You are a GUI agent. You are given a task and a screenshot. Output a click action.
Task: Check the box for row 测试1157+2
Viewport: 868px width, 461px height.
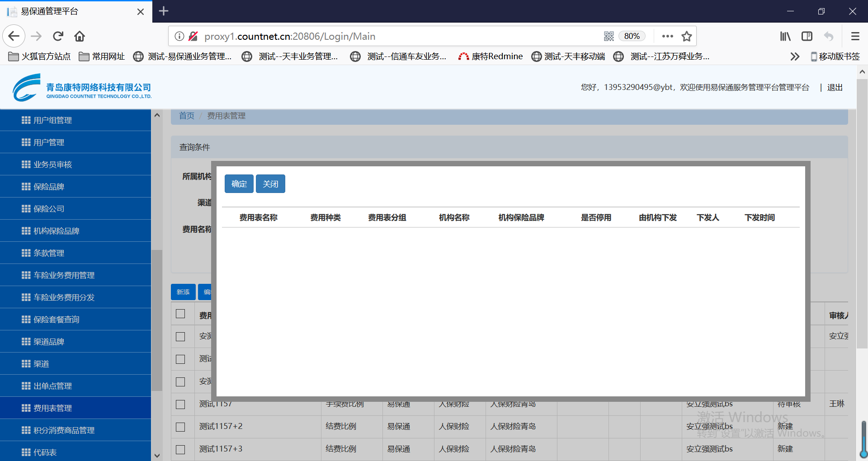click(x=180, y=427)
